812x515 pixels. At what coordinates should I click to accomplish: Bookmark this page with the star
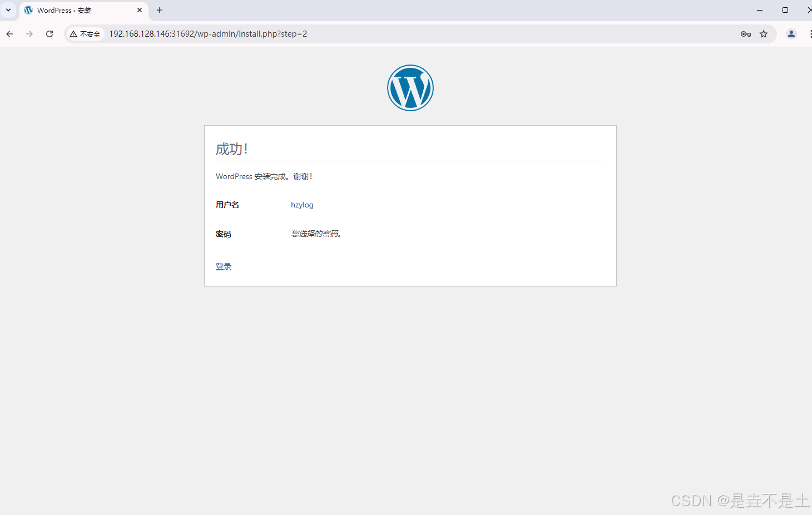coord(764,34)
